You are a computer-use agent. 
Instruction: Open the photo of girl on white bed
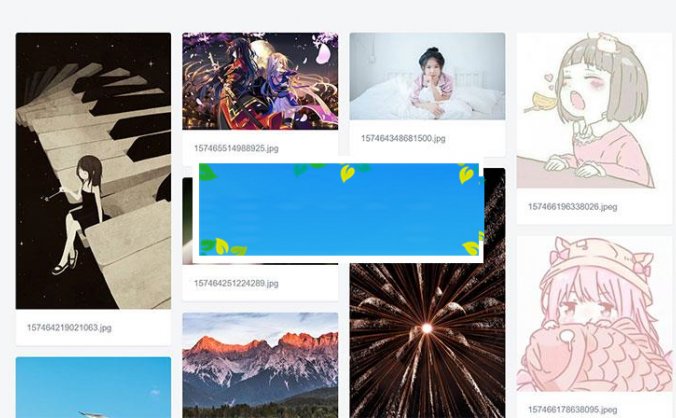coord(427,76)
